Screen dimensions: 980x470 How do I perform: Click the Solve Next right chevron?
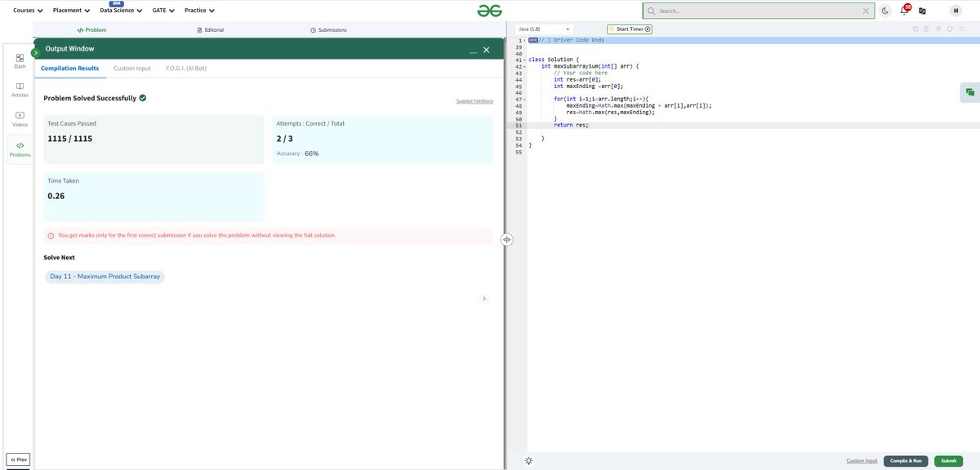click(x=484, y=299)
